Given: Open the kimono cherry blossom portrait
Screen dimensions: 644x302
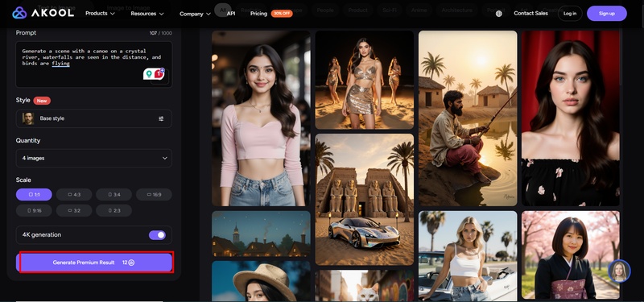Looking at the screenshot, I should click(571, 255).
